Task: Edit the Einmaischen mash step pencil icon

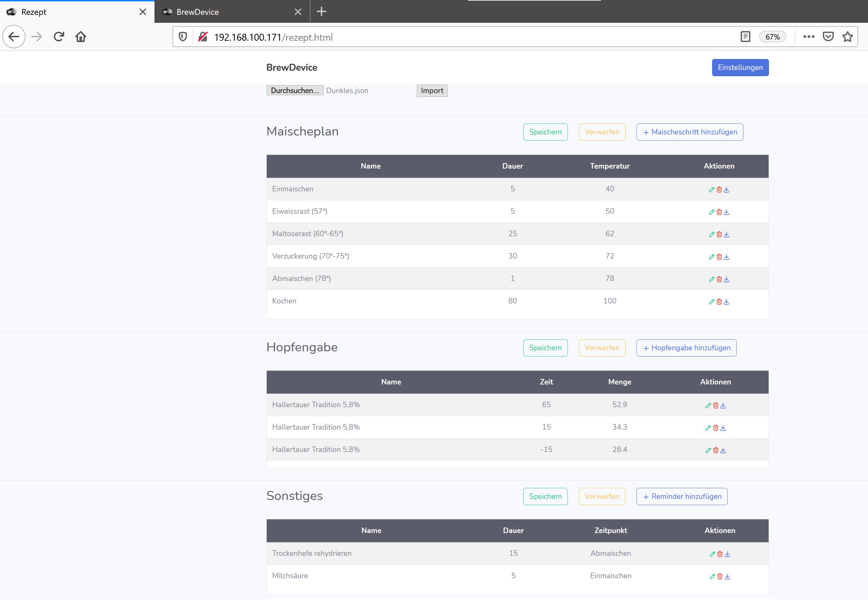Action: (x=711, y=190)
